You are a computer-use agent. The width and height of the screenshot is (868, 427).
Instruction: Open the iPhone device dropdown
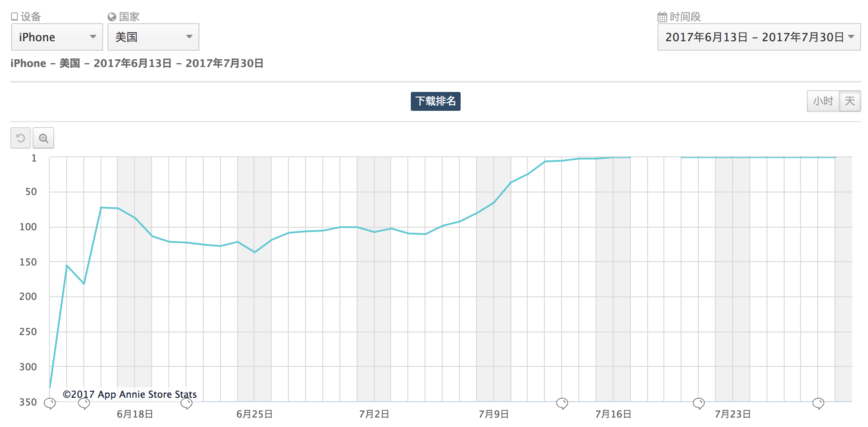(x=57, y=37)
